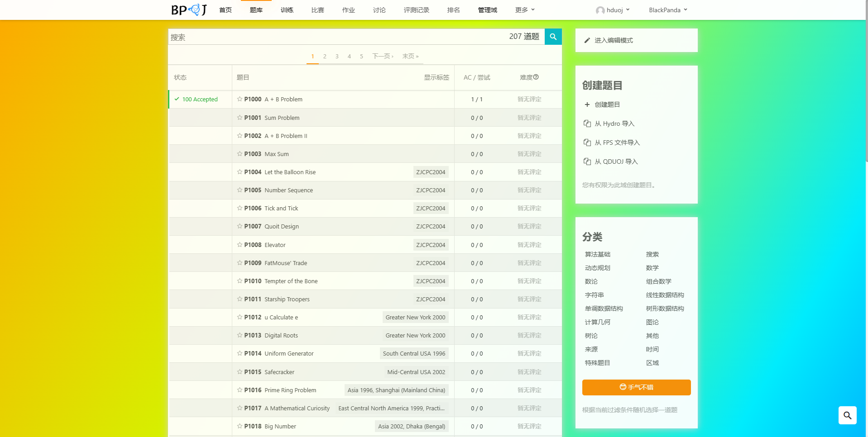Select the 特殊题目 category
This screenshot has height=437, width=868.
click(x=598, y=363)
